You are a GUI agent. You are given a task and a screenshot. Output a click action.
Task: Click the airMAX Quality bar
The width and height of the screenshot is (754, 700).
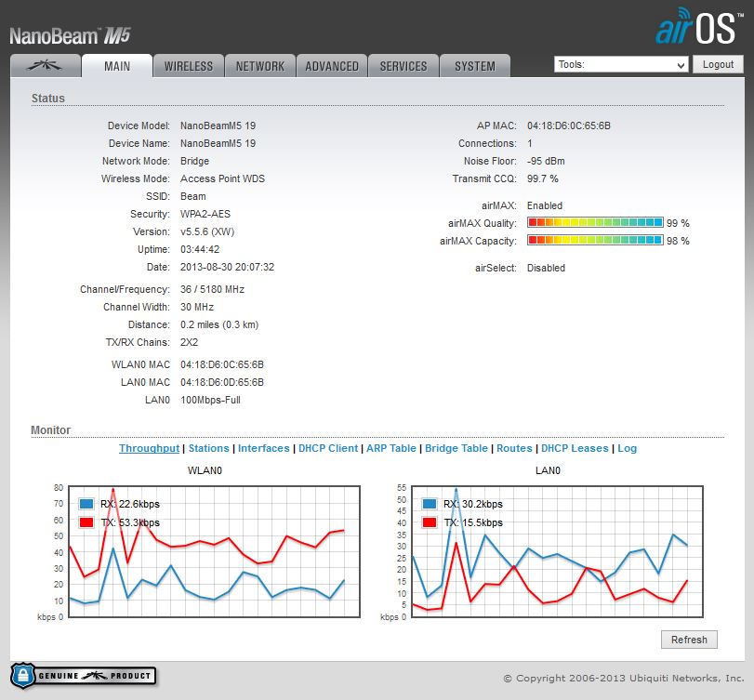(x=595, y=222)
